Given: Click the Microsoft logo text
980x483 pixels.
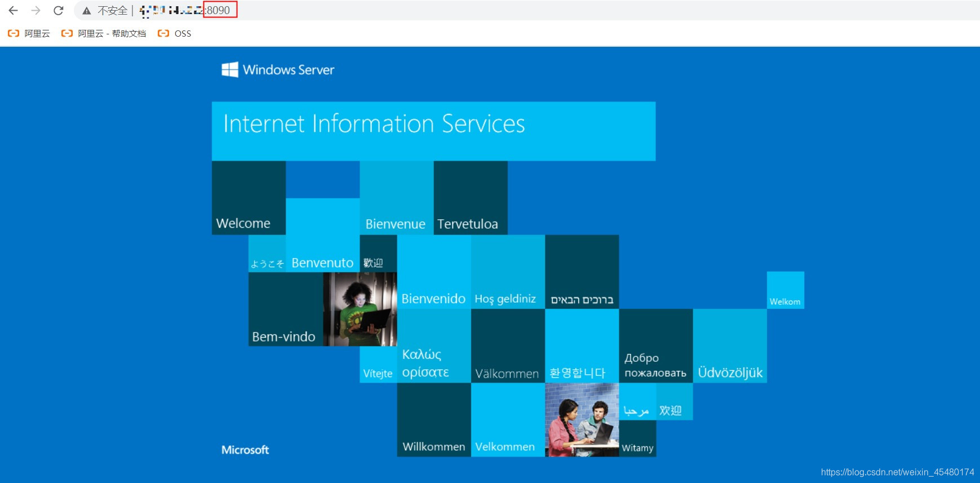Looking at the screenshot, I should point(245,450).
